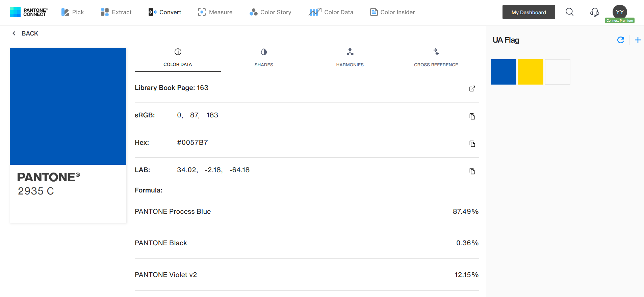Refresh the UA Flag palette
The height and width of the screenshot is (297, 644).
click(621, 40)
